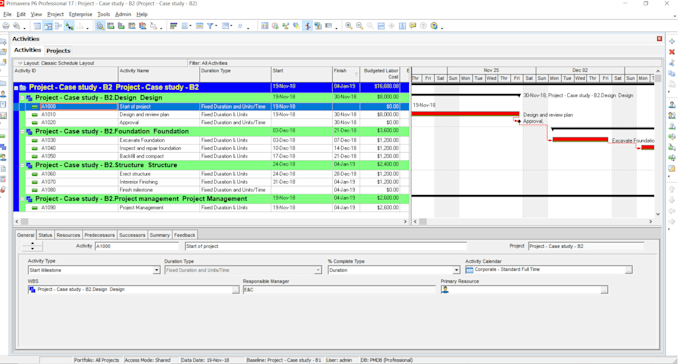
Task: Toggle the Gantt Chart view button
Action: (x=48, y=26)
